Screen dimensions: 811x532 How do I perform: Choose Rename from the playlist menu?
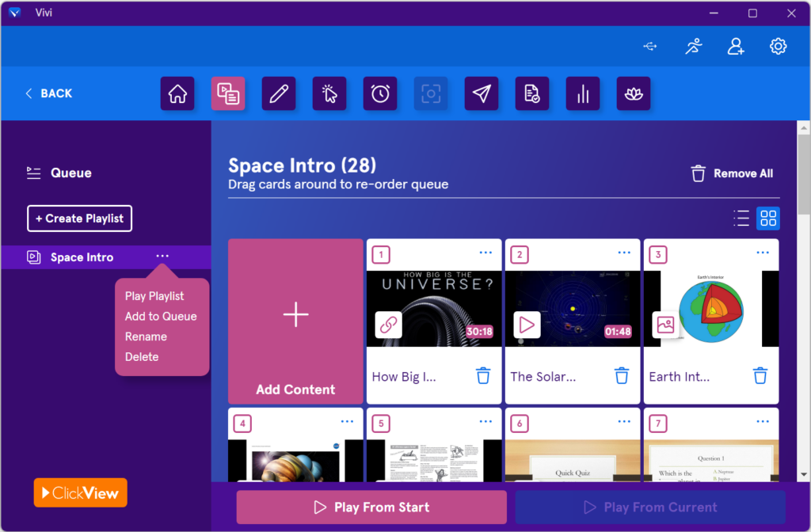[x=147, y=336]
